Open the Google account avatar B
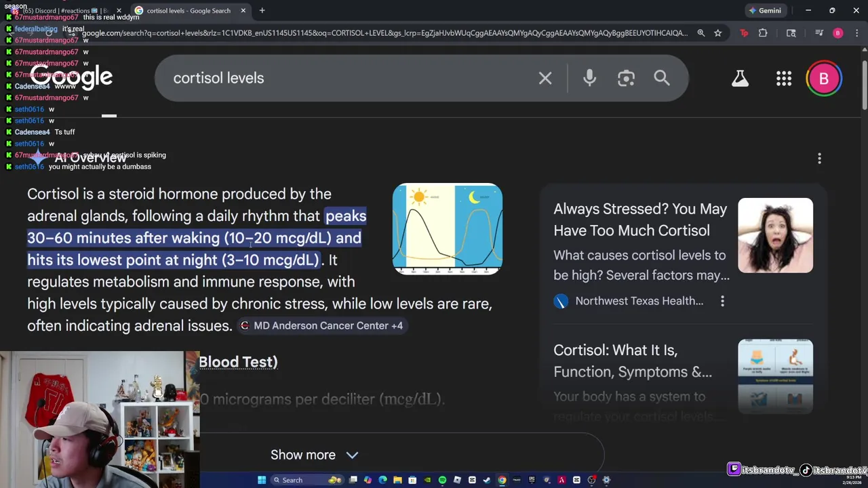Screen dimensions: 868x488 point(824,78)
